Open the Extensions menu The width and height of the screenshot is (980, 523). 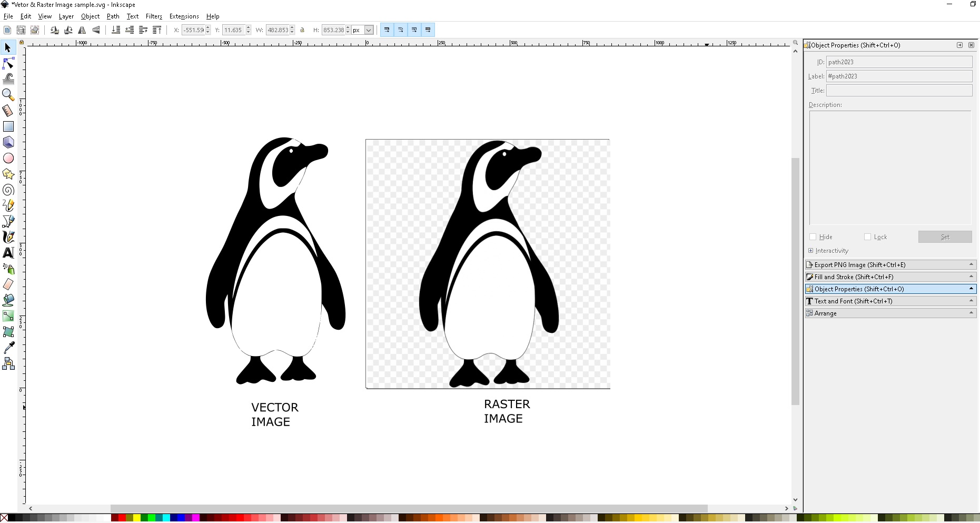coord(184,16)
